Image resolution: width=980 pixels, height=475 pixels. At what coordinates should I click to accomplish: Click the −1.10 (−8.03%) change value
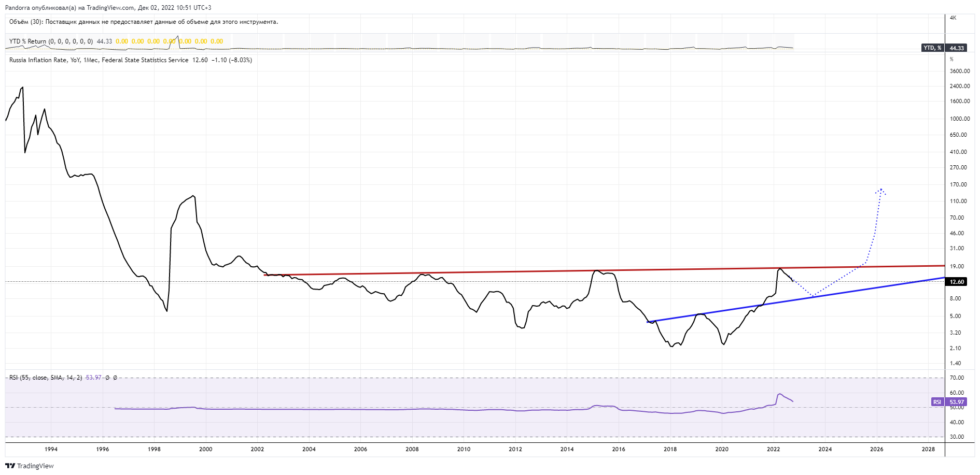232,60
